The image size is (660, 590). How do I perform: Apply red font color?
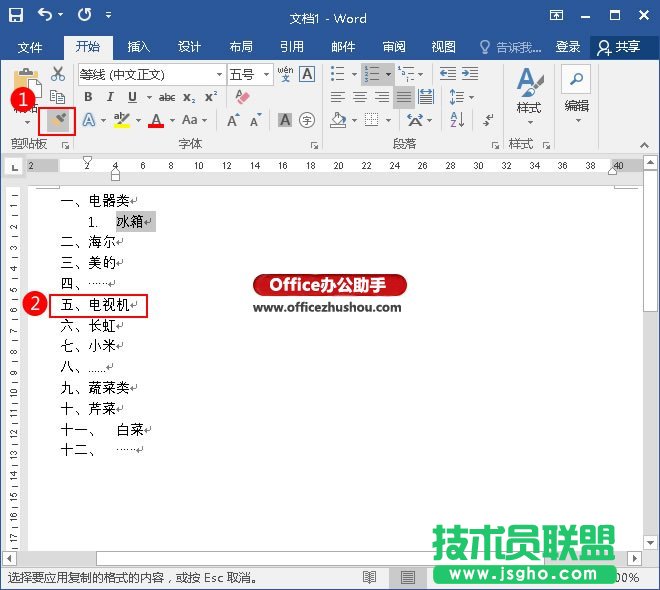[156, 120]
